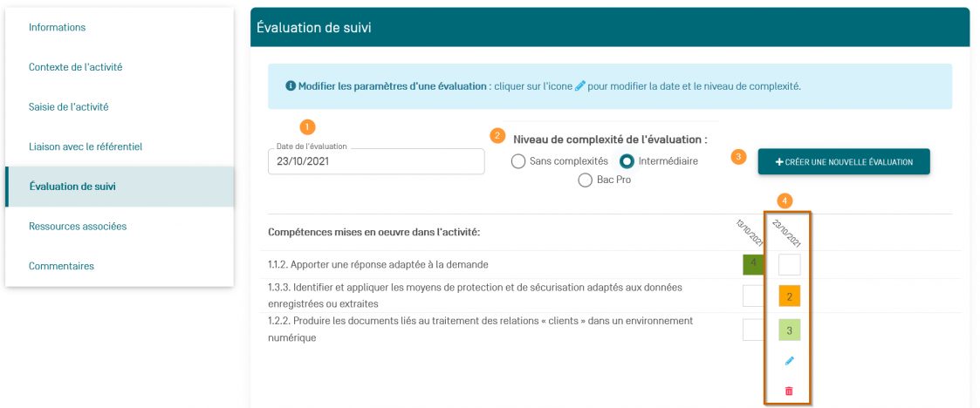Click the pencil icon in the help banner

pos(581,86)
